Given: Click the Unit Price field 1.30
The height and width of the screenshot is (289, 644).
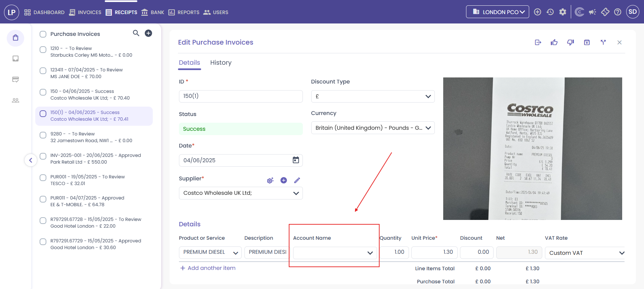Looking at the screenshot, I should tap(434, 252).
